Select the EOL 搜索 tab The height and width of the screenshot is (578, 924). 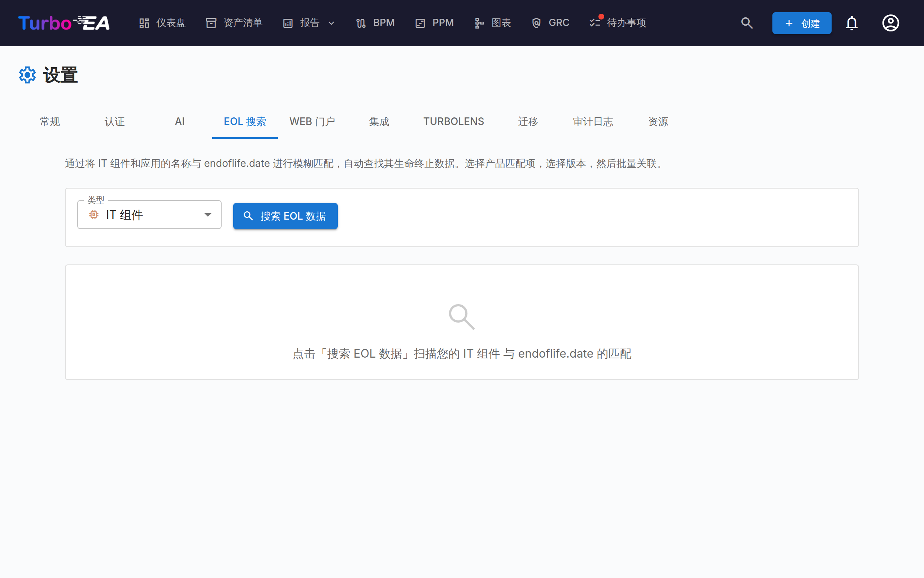click(x=245, y=122)
